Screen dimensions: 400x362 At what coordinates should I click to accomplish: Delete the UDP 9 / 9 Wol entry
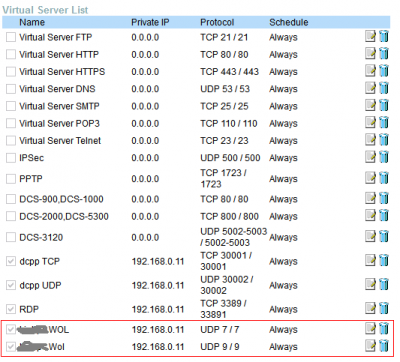[x=384, y=346]
